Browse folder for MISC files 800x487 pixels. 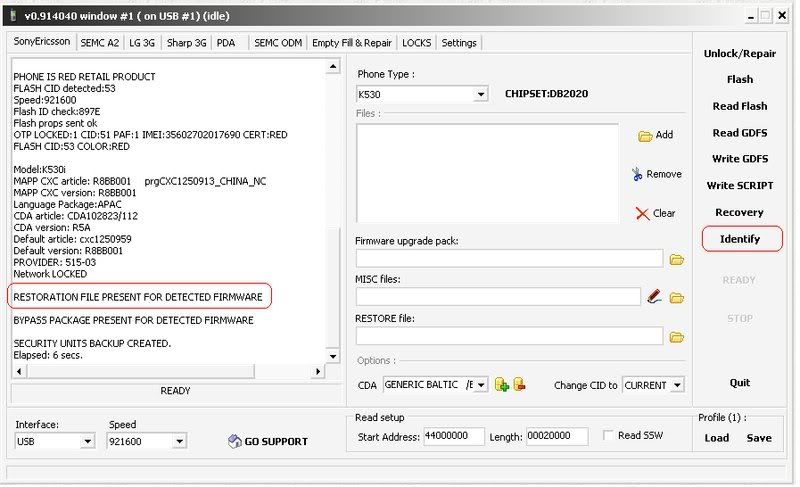click(x=677, y=298)
